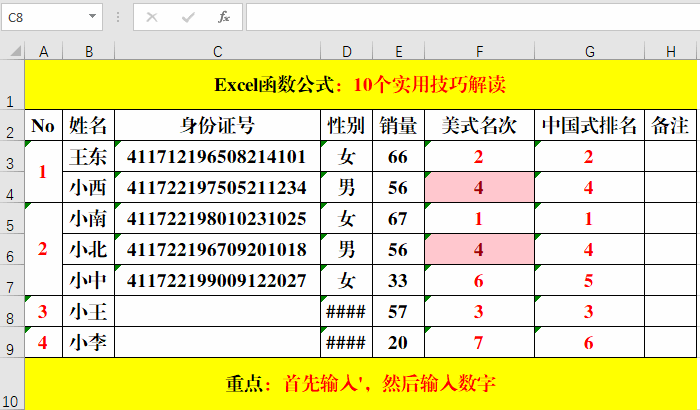
Task: Select the name cell '小北'
Action: click(x=89, y=249)
